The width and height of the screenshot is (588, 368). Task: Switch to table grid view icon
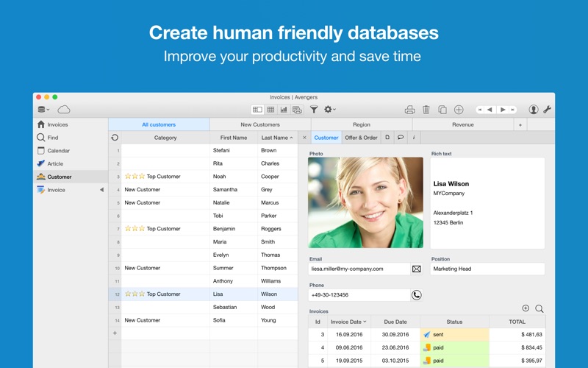click(x=270, y=109)
